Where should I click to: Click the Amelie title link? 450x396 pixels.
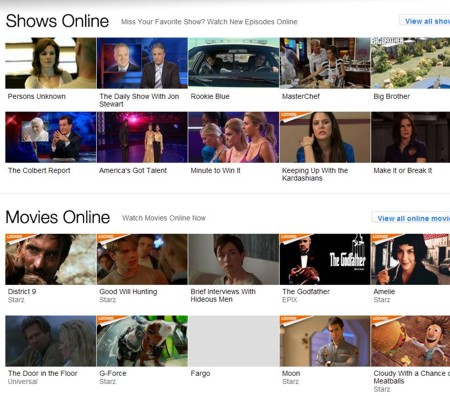point(384,291)
